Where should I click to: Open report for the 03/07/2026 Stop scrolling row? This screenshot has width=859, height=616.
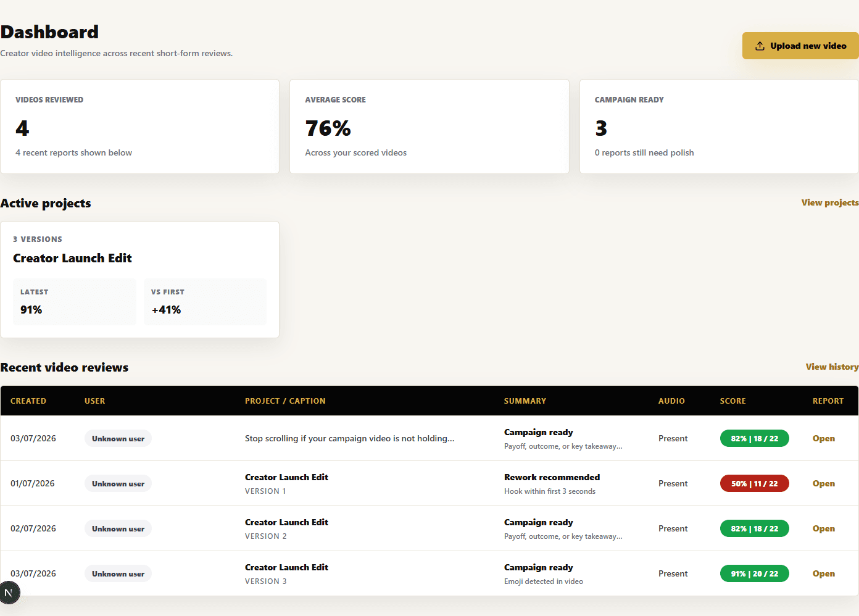[823, 438]
